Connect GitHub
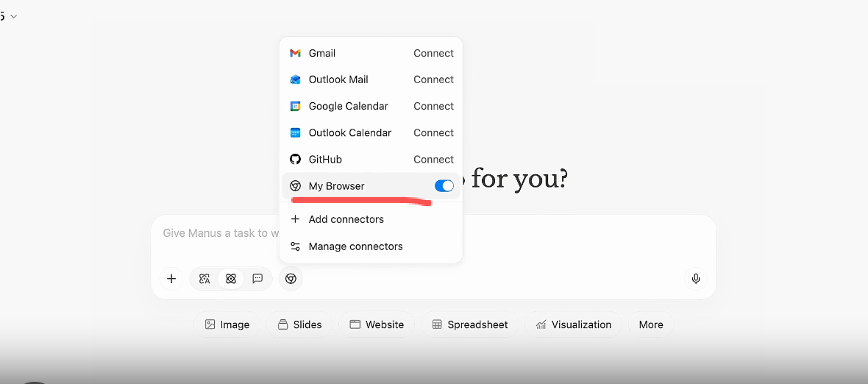Viewport: 868px width, 384px height. click(433, 160)
